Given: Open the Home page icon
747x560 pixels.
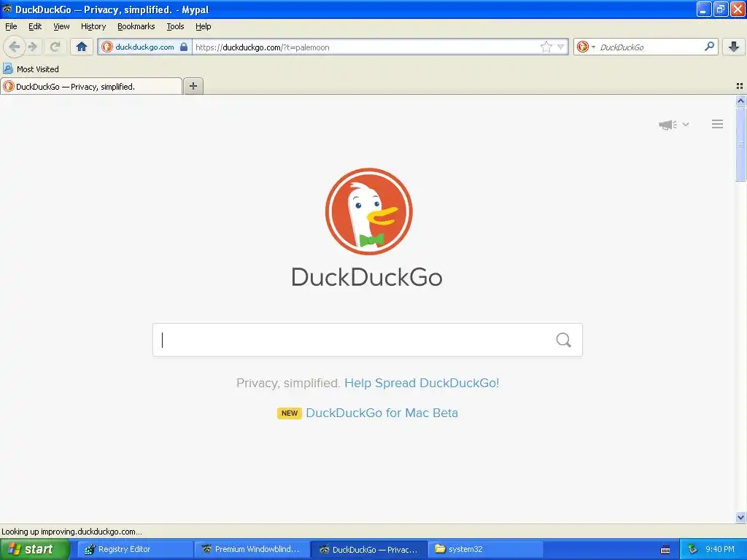Looking at the screenshot, I should click(82, 47).
